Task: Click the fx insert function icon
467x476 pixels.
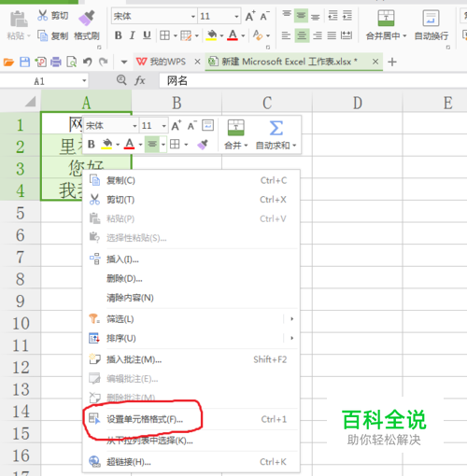Action: tap(140, 81)
